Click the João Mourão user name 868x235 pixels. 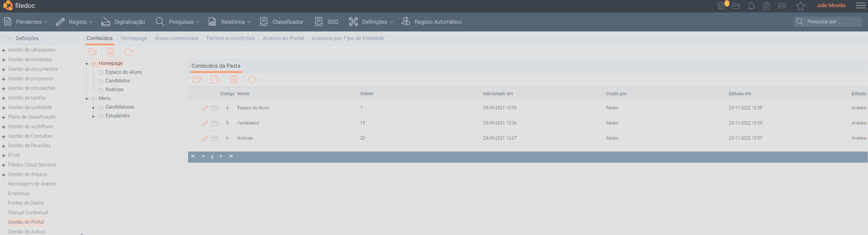[831, 5]
